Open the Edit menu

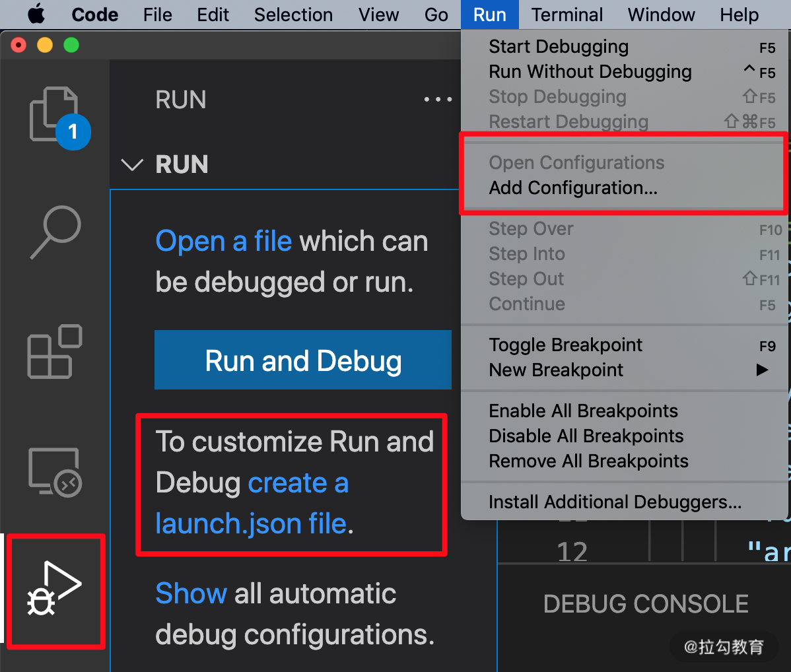213,15
